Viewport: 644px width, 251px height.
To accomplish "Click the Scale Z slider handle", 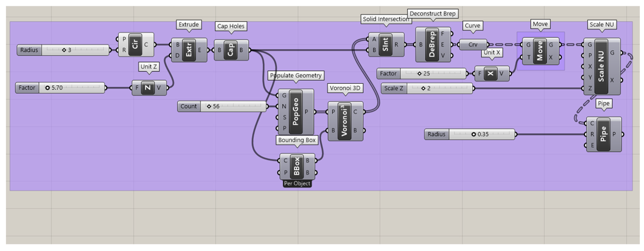I will pos(423,88).
